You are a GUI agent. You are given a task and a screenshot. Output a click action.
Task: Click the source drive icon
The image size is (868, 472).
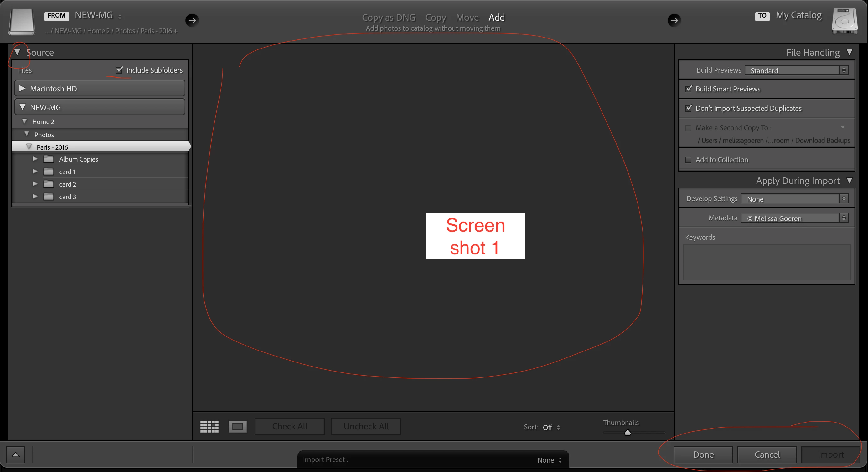coord(22,22)
